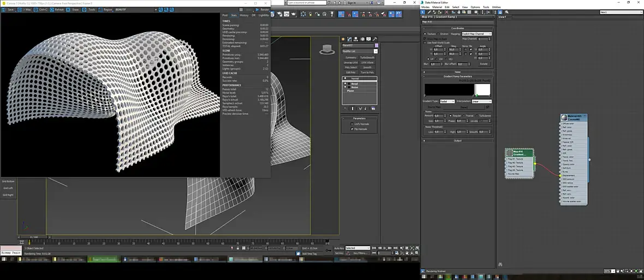This screenshot has width=644, height=280.
Task: Click the gradient ramp color bar
Action: tap(457, 90)
